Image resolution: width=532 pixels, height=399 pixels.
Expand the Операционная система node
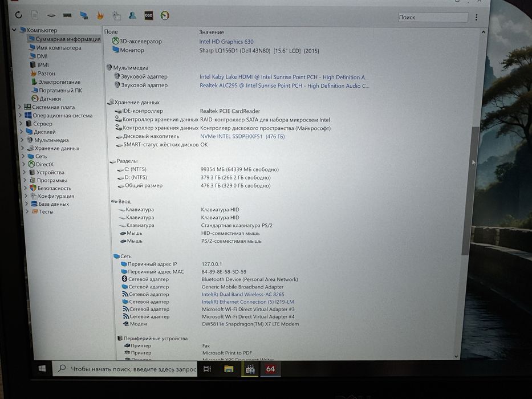(21, 115)
